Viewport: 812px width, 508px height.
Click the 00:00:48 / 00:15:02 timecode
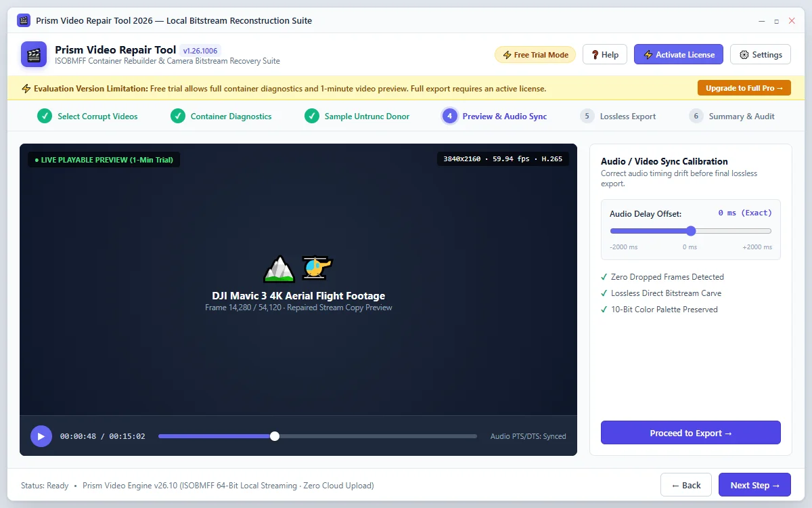coord(103,437)
